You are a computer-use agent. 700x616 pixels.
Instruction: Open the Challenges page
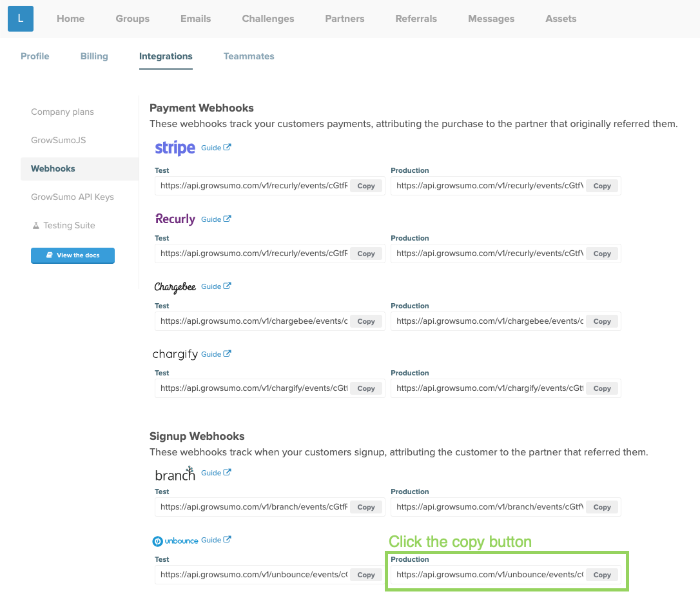point(268,19)
